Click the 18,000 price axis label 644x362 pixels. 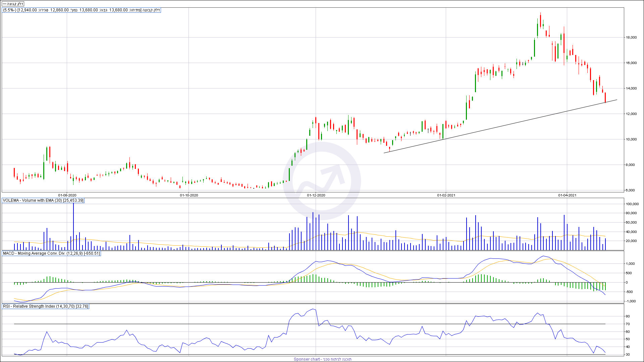631,38
